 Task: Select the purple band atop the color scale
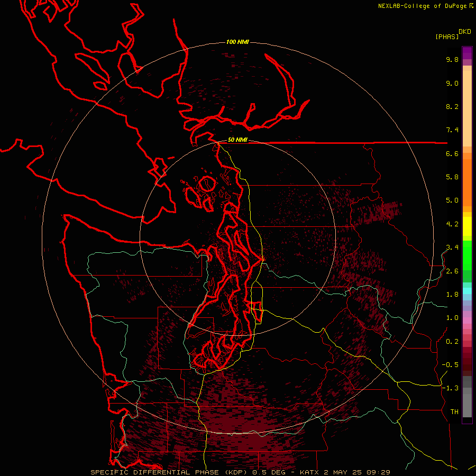[x=467, y=53]
